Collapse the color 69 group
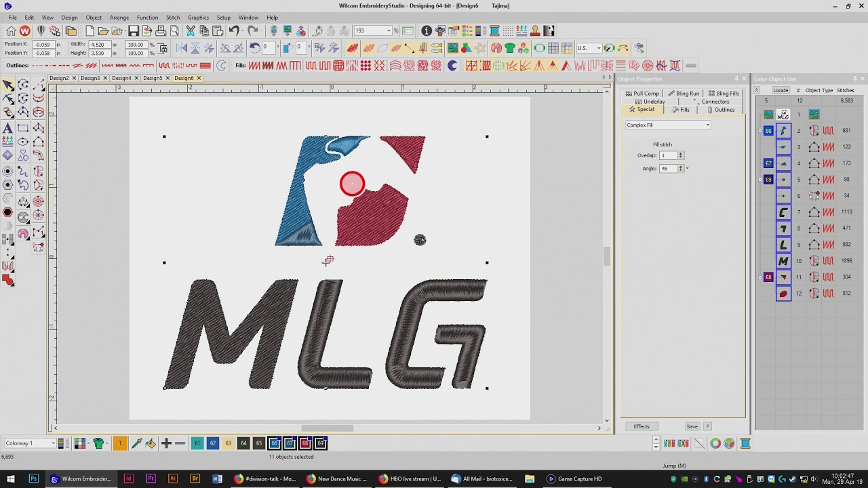868x488 pixels. point(759,180)
